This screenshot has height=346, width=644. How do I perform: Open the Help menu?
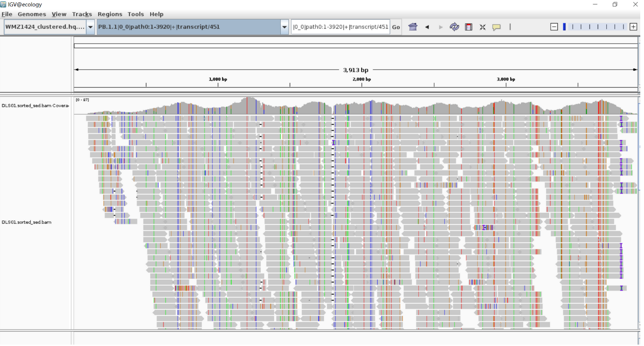[157, 14]
